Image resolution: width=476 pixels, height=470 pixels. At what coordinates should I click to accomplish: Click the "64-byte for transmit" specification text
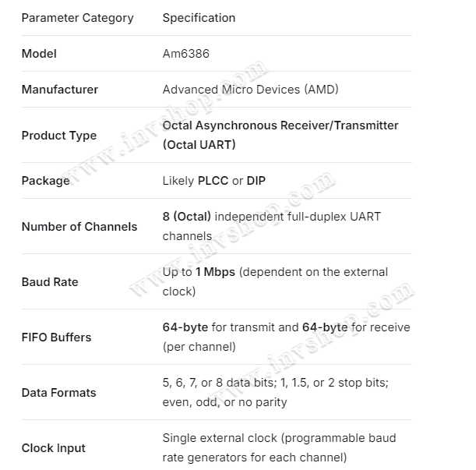tap(220, 327)
